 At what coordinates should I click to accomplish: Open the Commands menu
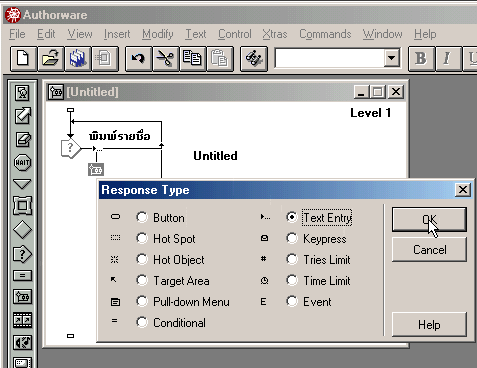tap(325, 34)
